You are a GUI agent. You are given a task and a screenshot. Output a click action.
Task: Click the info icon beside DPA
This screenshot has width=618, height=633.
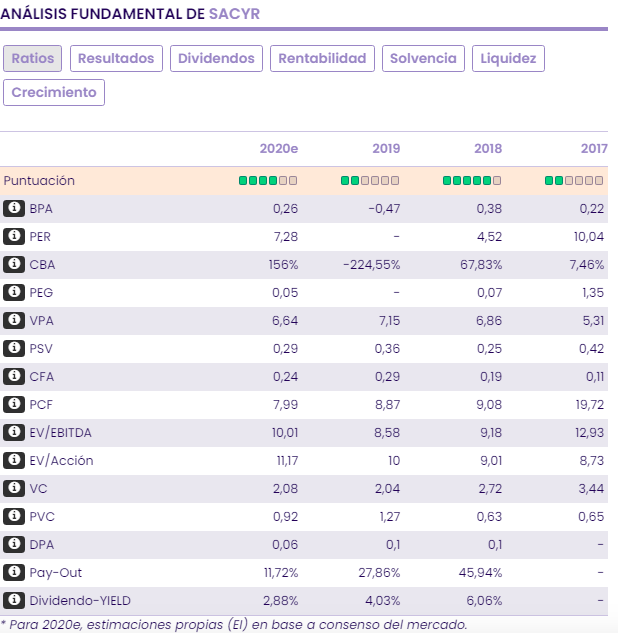click(14, 545)
